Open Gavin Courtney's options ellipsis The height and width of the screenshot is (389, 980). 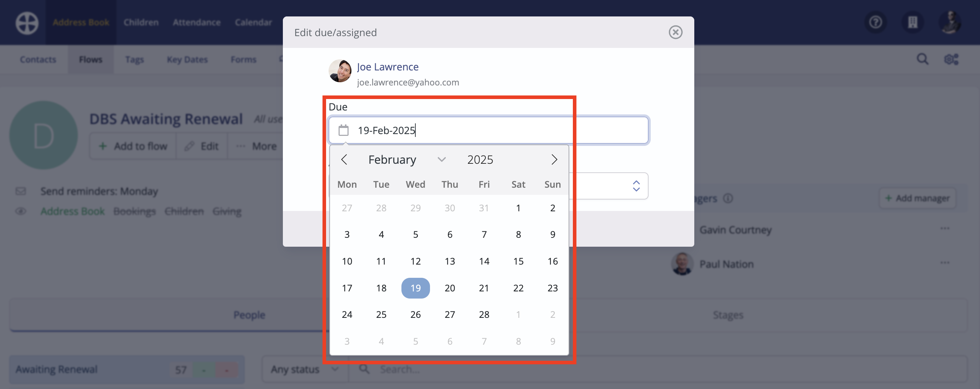pyautogui.click(x=945, y=228)
